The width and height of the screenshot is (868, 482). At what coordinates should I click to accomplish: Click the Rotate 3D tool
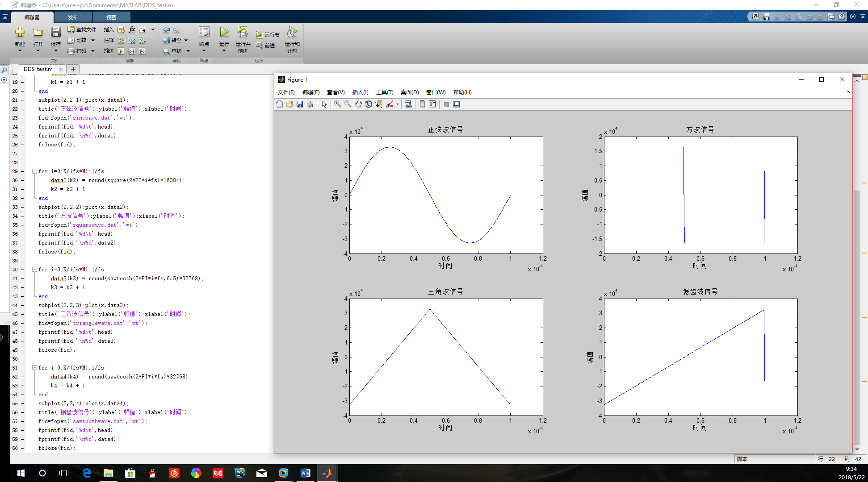pyautogui.click(x=369, y=104)
